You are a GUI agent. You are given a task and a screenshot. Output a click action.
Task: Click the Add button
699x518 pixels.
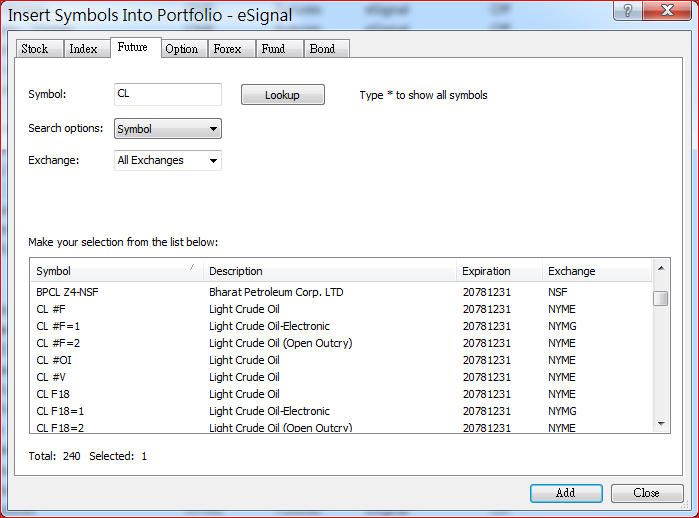[x=566, y=493]
